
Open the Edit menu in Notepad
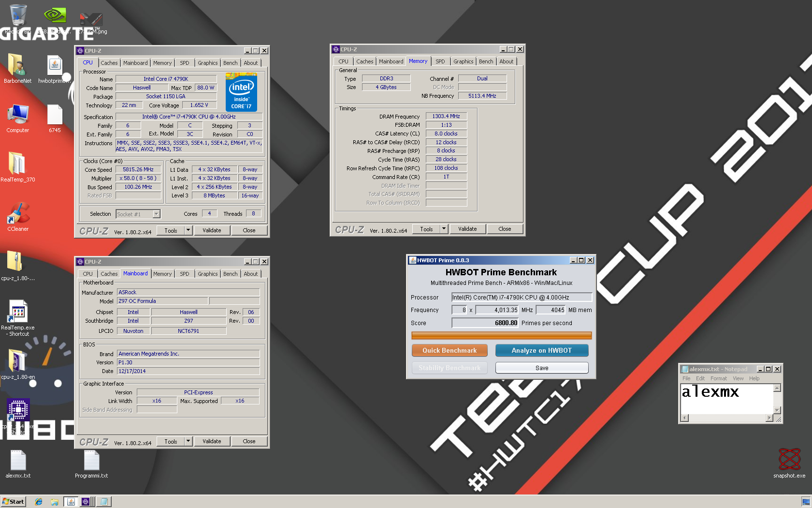click(x=700, y=378)
